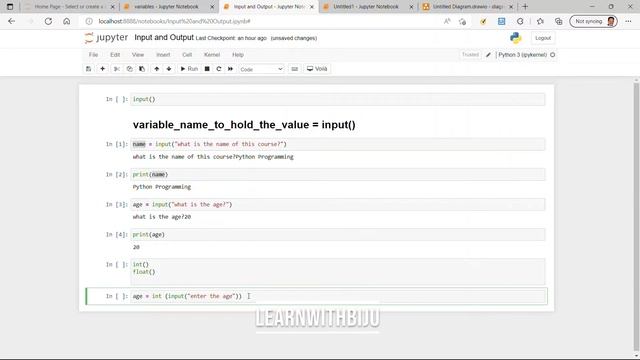Click the localhost address bar

point(261,21)
